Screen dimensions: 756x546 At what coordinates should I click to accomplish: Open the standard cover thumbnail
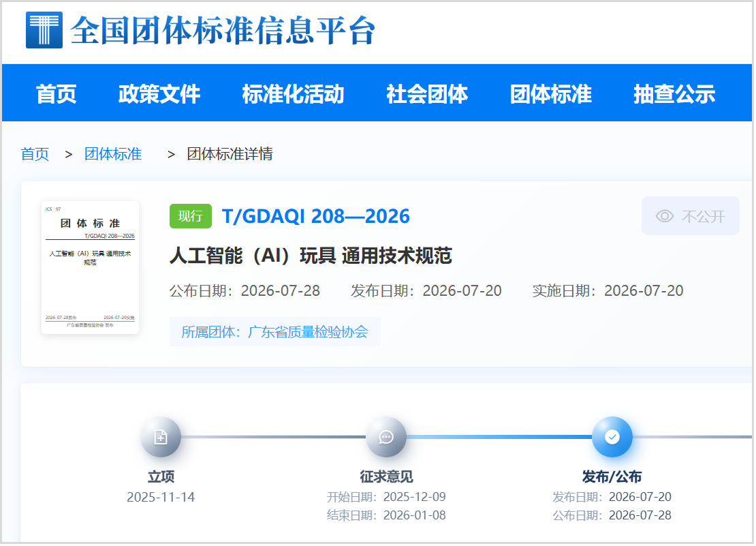click(90, 268)
